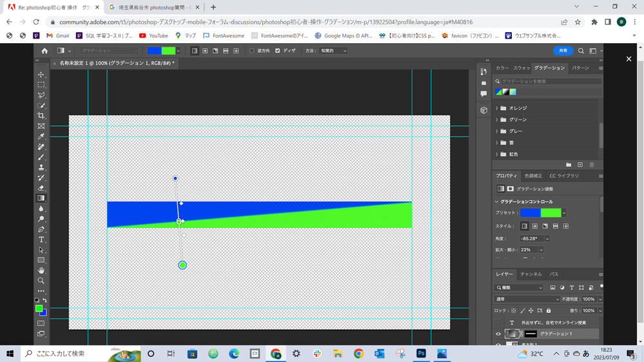644x362 pixels.
Task: Enable the 逆方向 checkbox
Action: coord(251,51)
